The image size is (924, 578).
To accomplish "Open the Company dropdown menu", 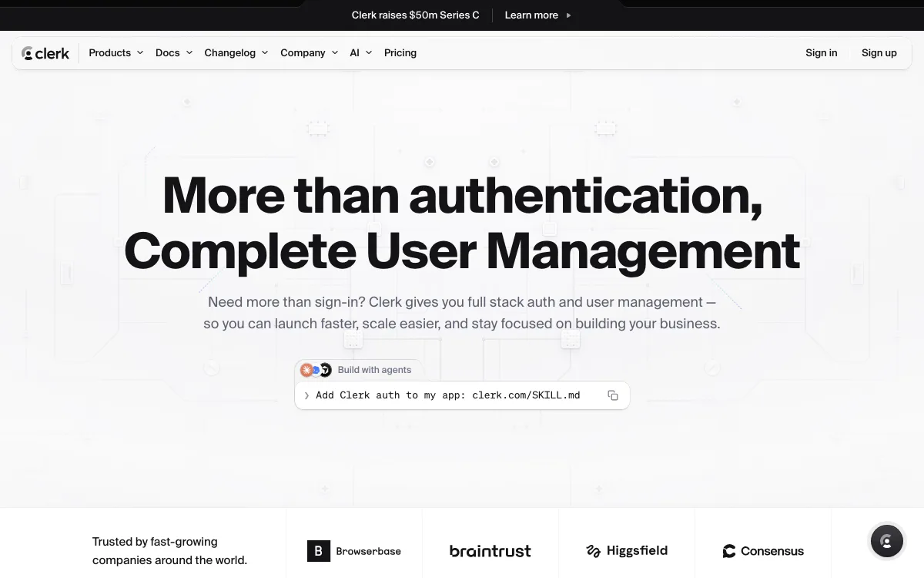I will [310, 53].
